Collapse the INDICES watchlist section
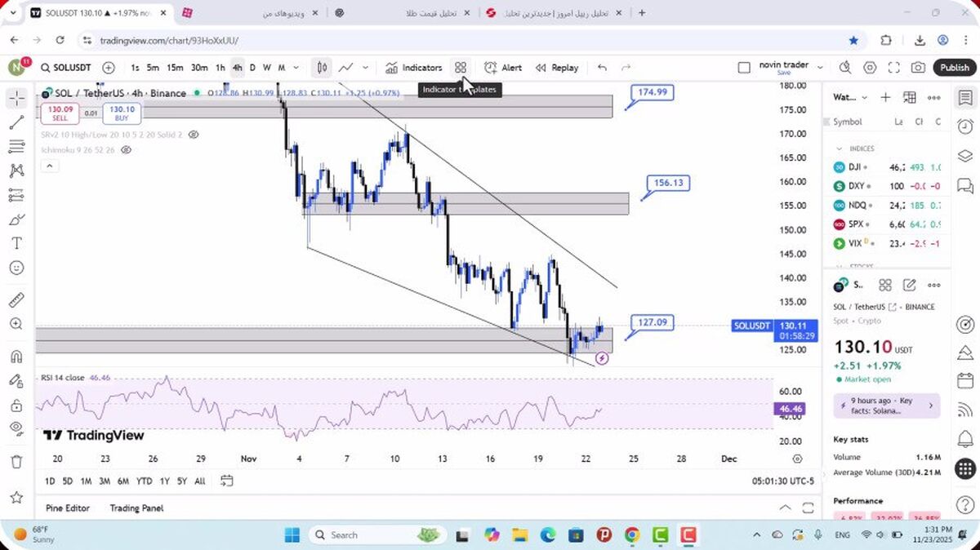Viewport: 980px width, 550px height. pyautogui.click(x=839, y=149)
